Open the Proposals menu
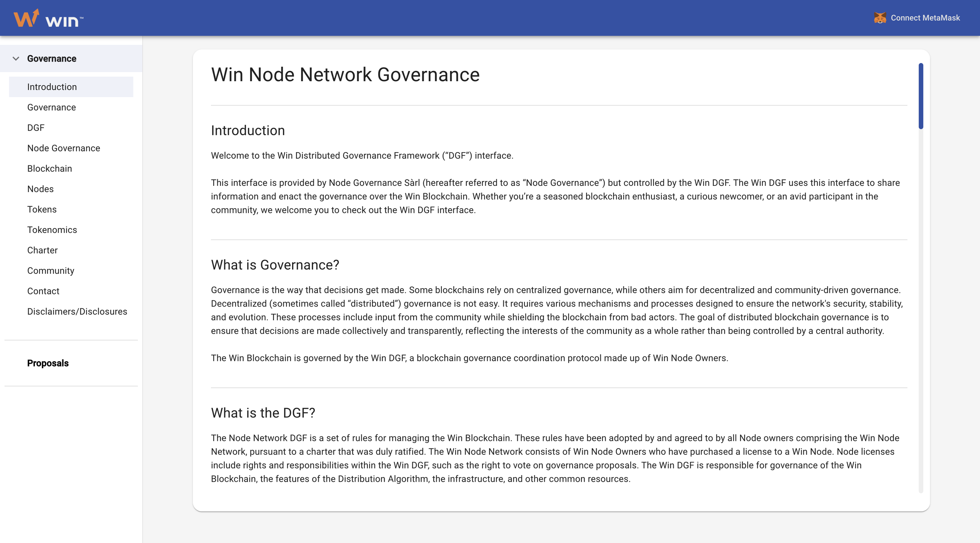Screen dimensions: 980x543 48,363
